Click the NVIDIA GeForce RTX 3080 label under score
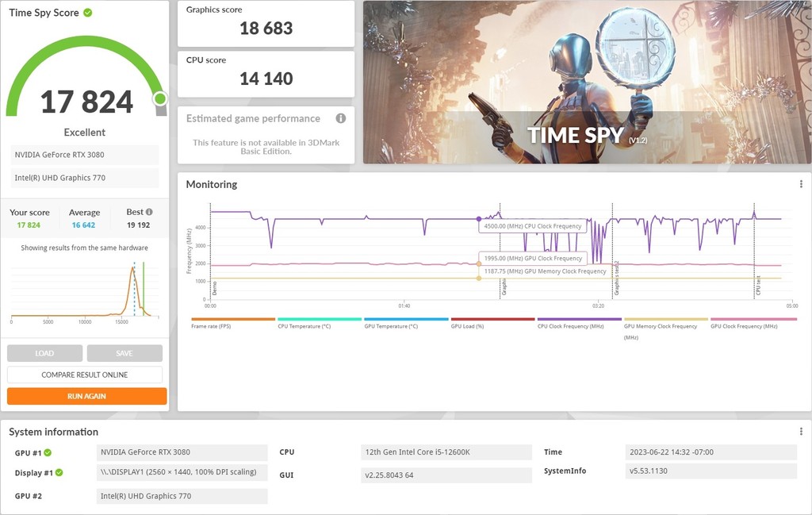812x515 pixels. tap(85, 155)
